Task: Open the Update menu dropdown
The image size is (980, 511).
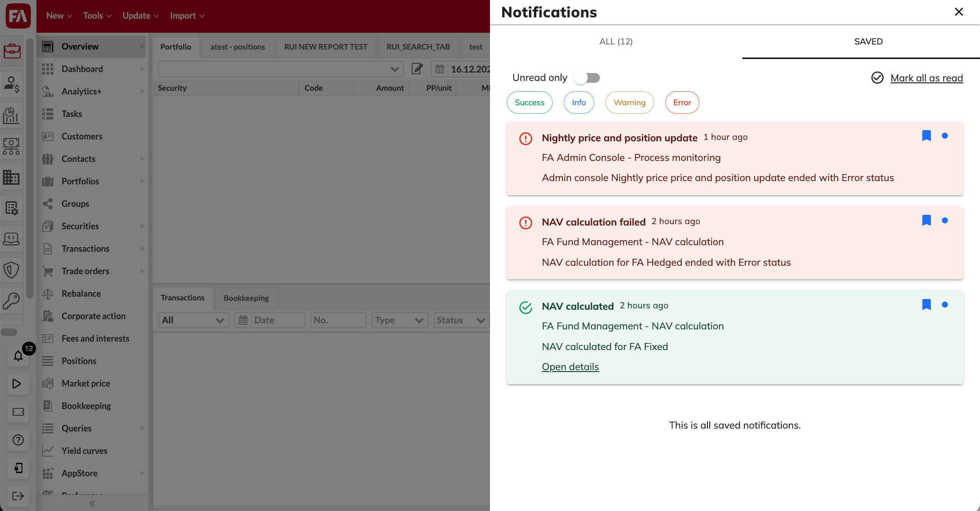Action: 141,16
